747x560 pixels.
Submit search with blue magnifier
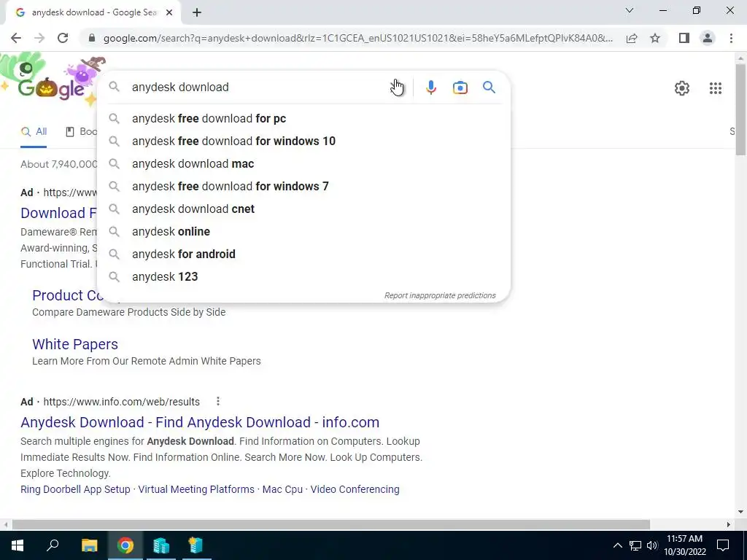(x=489, y=87)
